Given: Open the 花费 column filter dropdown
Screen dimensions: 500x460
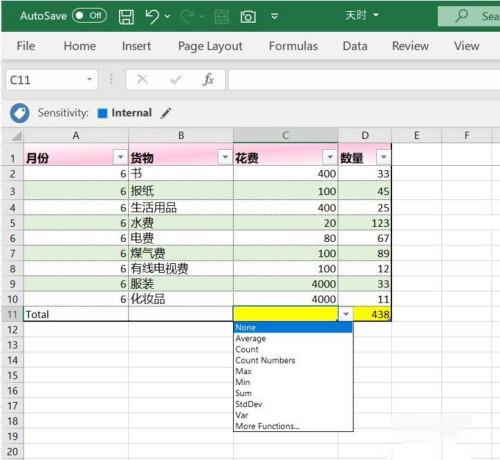Looking at the screenshot, I should click(x=330, y=157).
